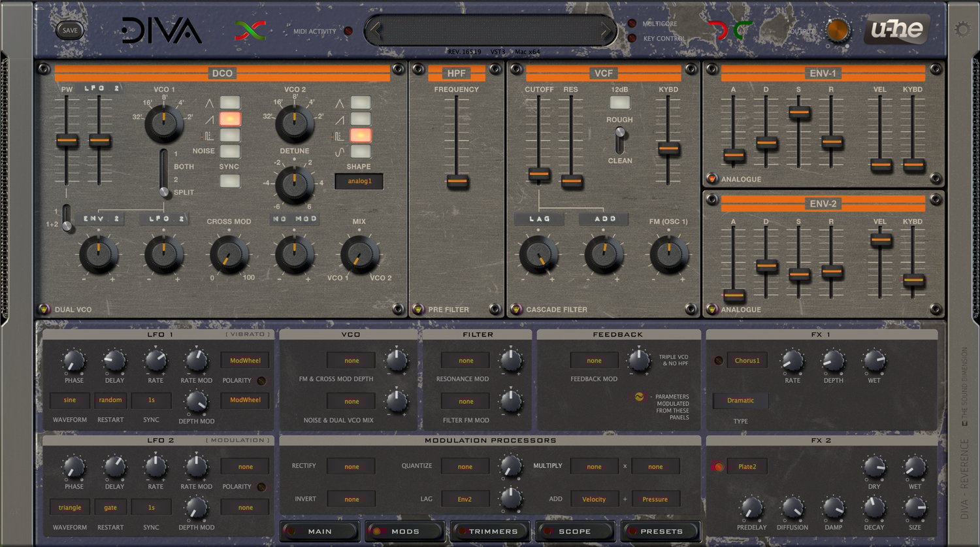The width and height of the screenshot is (980, 547).
Task: Click the Output volume knob
Action: click(838, 30)
